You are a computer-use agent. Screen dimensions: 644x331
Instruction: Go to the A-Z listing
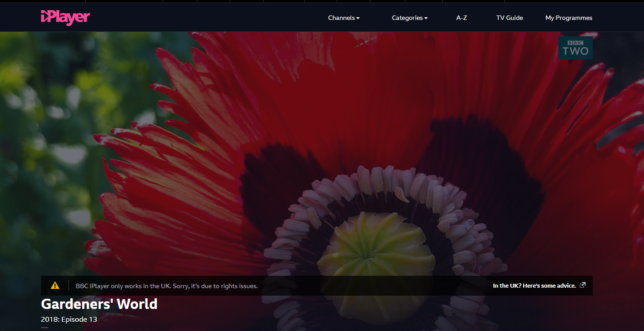coord(461,18)
